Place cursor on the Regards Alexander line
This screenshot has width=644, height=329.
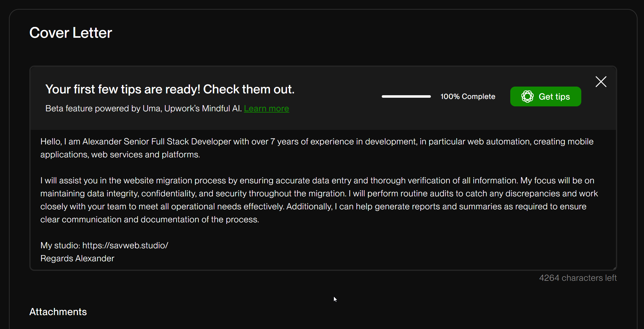(x=77, y=258)
